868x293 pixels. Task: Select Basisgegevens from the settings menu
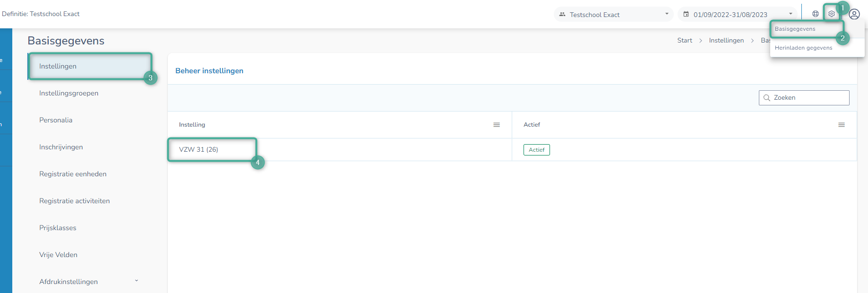click(795, 29)
